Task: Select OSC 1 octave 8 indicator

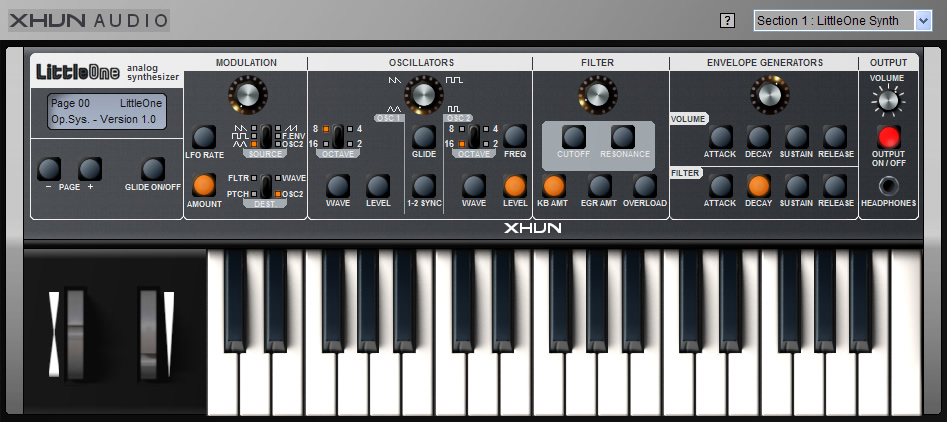Action: 326,129
